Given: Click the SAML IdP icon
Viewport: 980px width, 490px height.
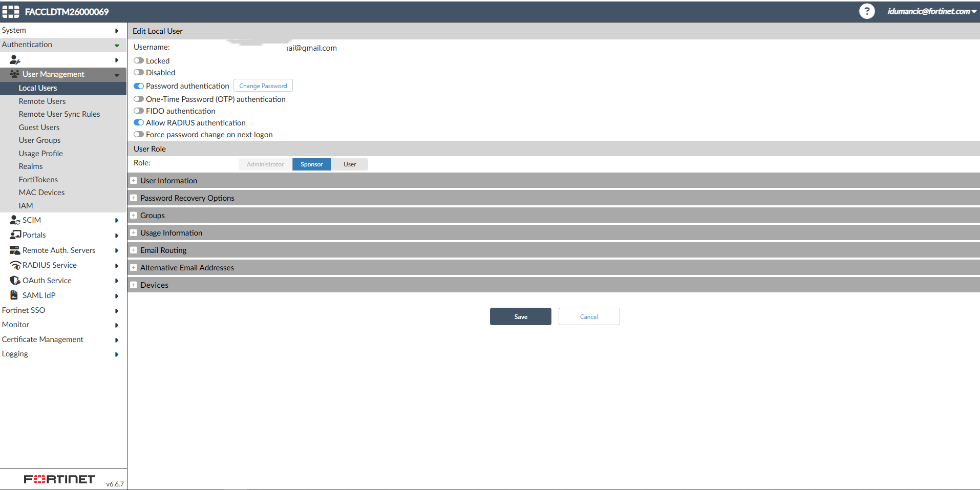Looking at the screenshot, I should pyautogui.click(x=14, y=295).
